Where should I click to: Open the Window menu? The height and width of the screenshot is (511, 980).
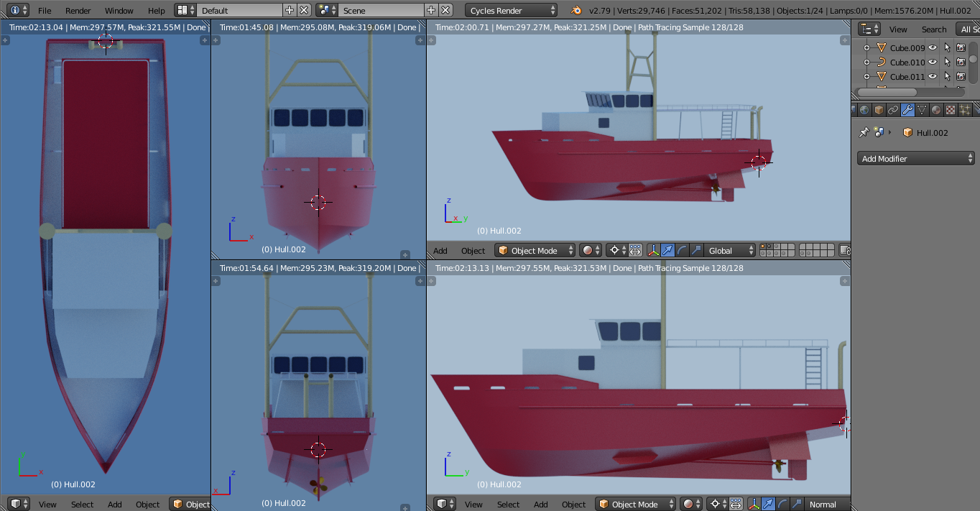coord(119,11)
